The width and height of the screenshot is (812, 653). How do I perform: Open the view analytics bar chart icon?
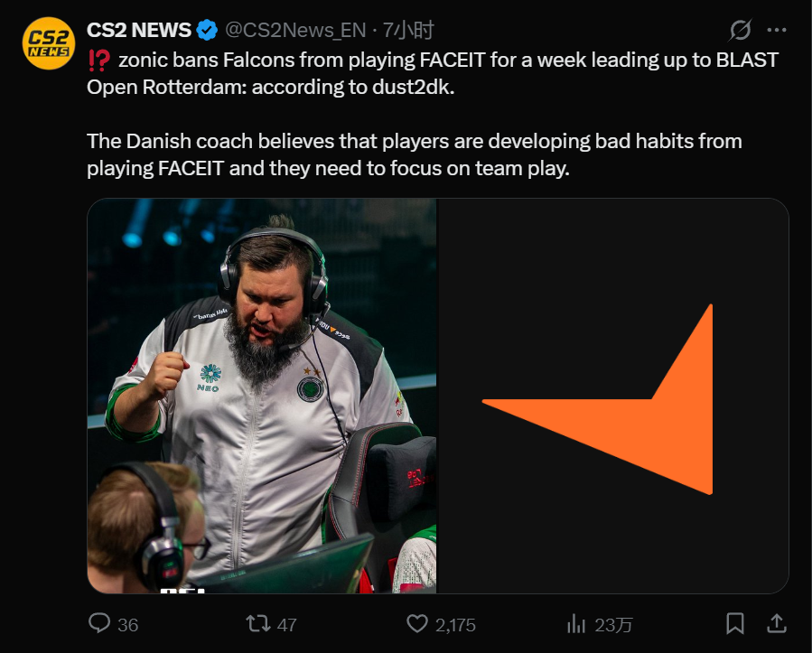576,623
